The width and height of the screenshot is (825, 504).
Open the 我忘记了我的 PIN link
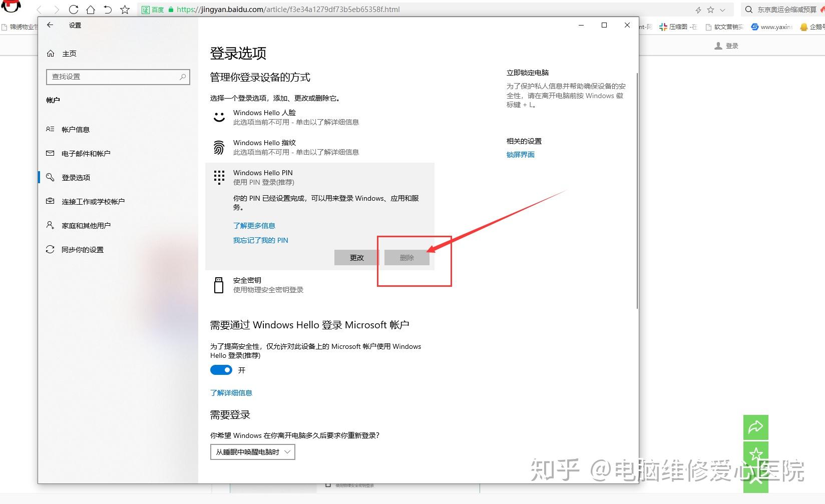tap(260, 240)
